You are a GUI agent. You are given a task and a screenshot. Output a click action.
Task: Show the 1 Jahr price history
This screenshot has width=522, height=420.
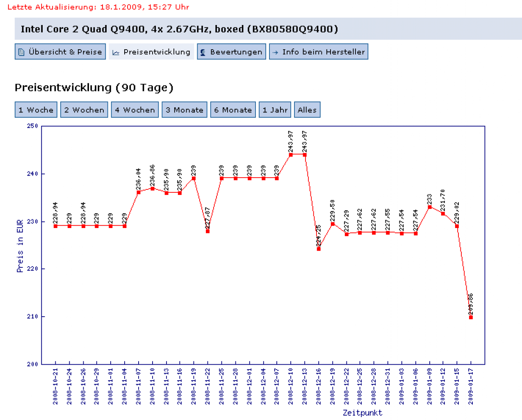[275, 110]
